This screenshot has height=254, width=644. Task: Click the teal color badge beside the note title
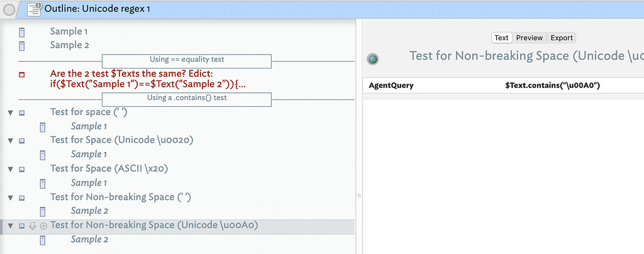[373, 58]
